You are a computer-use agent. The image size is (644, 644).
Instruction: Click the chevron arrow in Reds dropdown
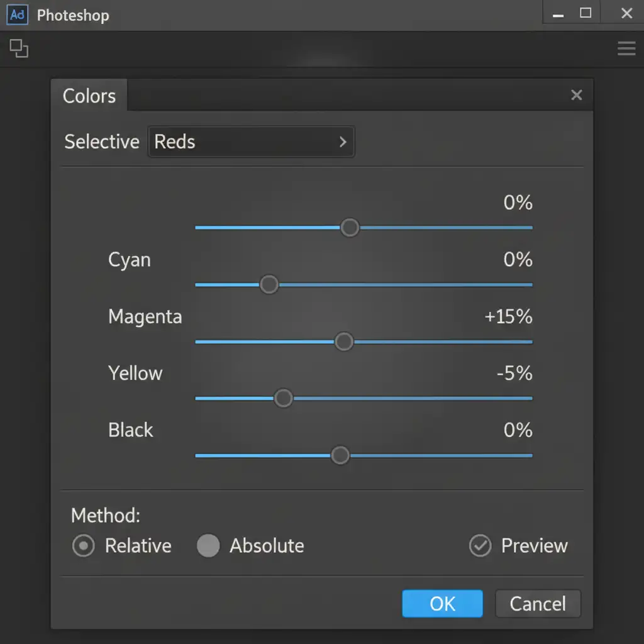[x=343, y=142]
